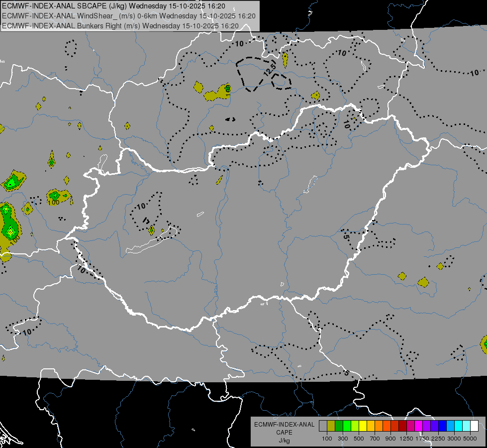Click the legend value 500
The image size is (487, 448).
(x=359, y=439)
